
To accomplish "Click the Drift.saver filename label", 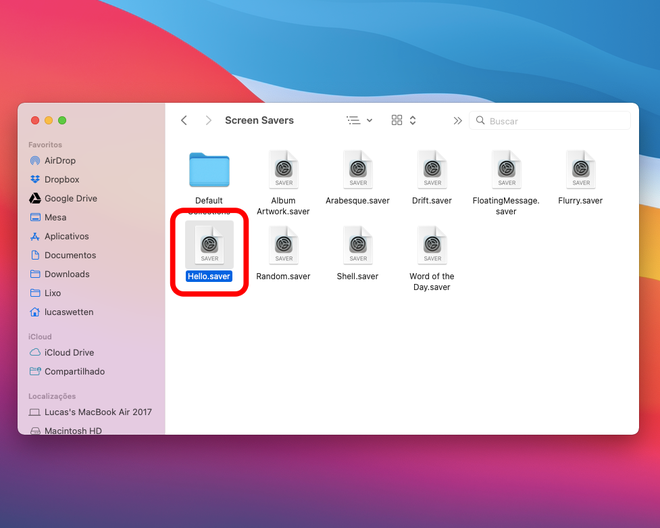I will [x=432, y=200].
